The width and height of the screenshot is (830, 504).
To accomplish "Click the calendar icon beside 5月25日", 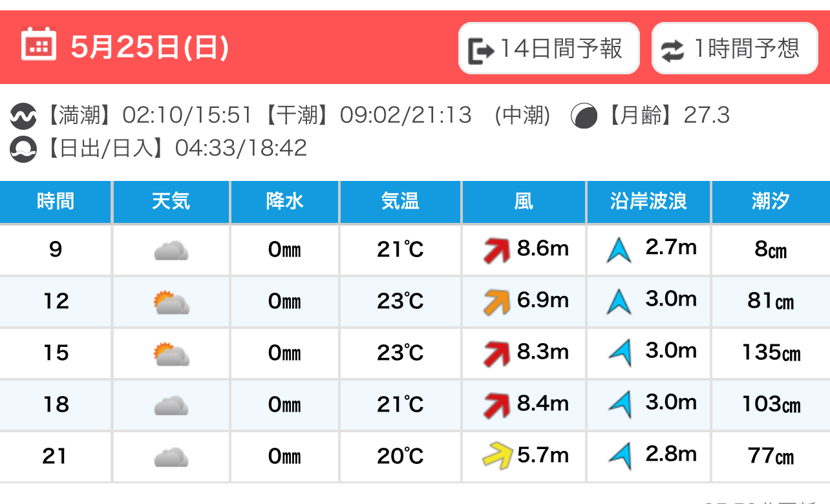I will 39,44.
